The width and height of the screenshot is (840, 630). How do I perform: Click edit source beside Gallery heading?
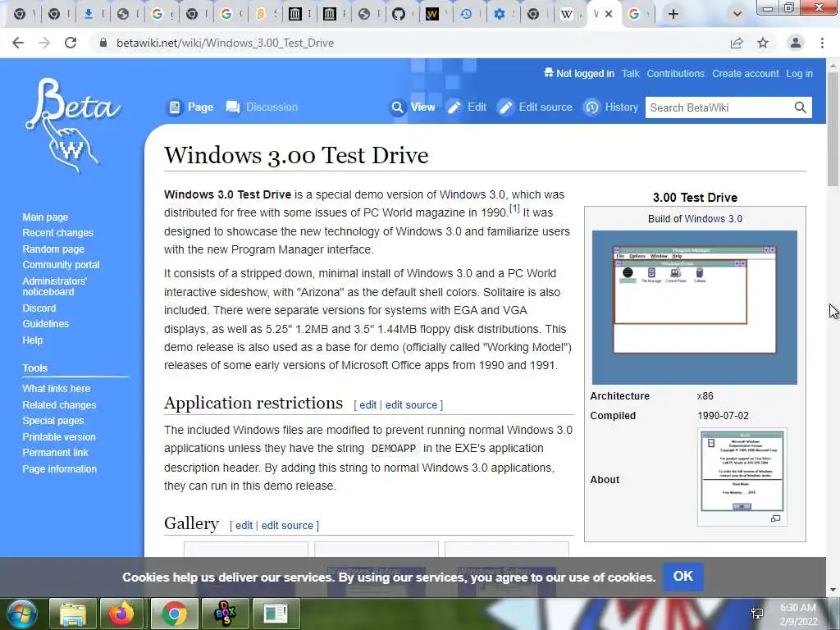point(287,526)
